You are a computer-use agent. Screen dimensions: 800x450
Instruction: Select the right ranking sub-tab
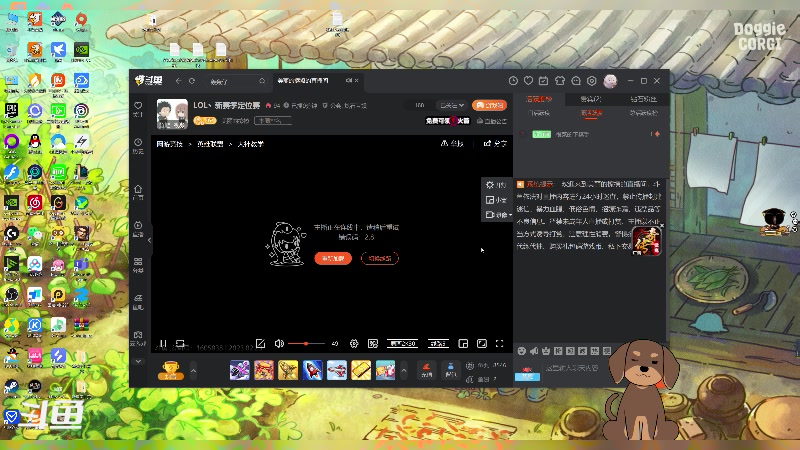(643, 113)
